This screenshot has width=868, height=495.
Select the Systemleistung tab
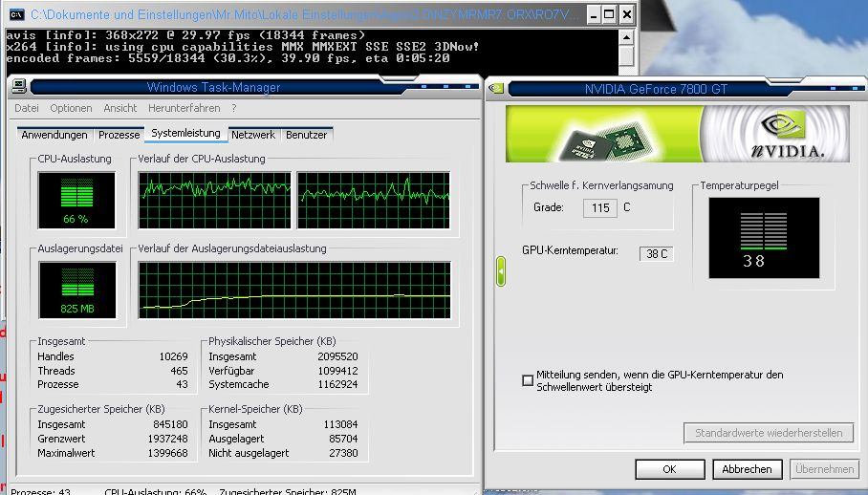coord(186,133)
